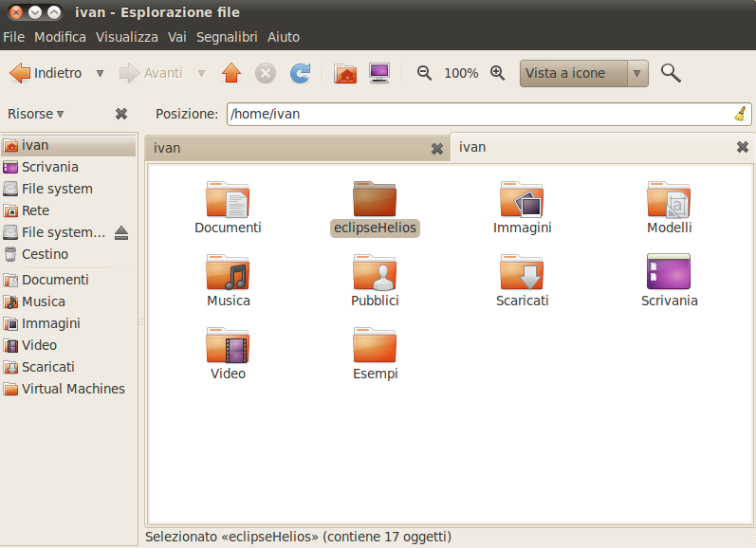Open the Video bookmark in sidebar
The height and width of the screenshot is (548, 756).
[68, 345]
